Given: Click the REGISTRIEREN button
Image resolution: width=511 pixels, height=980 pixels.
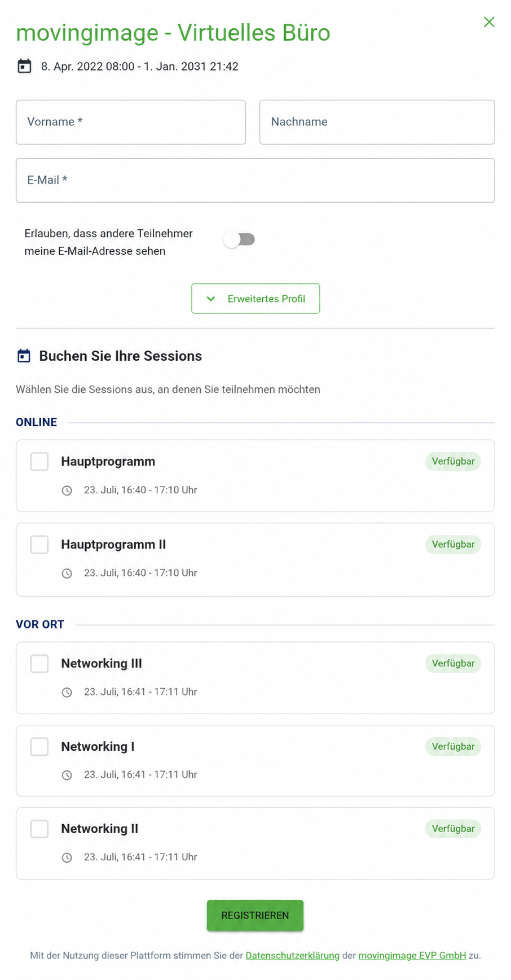Looking at the screenshot, I should [255, 915].
